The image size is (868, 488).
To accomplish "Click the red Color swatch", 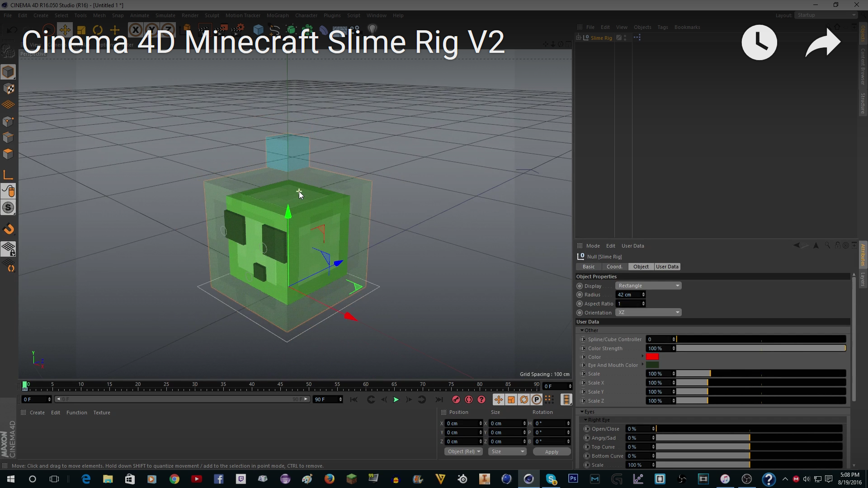I will pyautogui.click(x=652, y=357).
